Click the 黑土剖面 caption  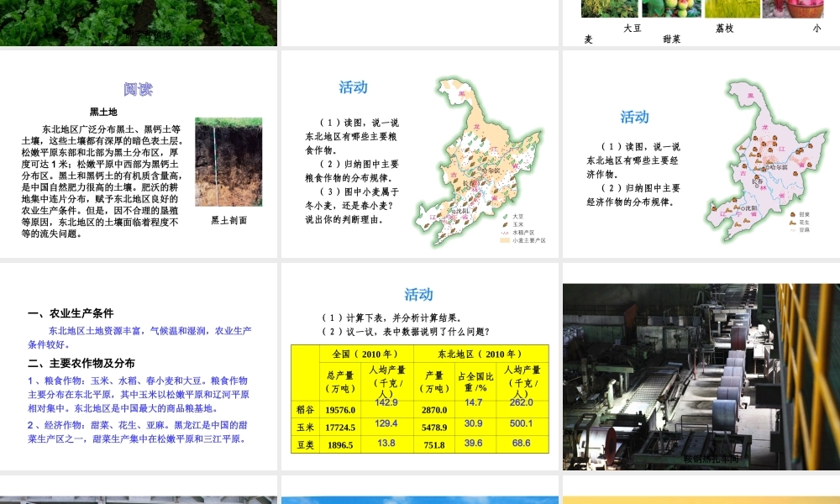pos(228,220)
